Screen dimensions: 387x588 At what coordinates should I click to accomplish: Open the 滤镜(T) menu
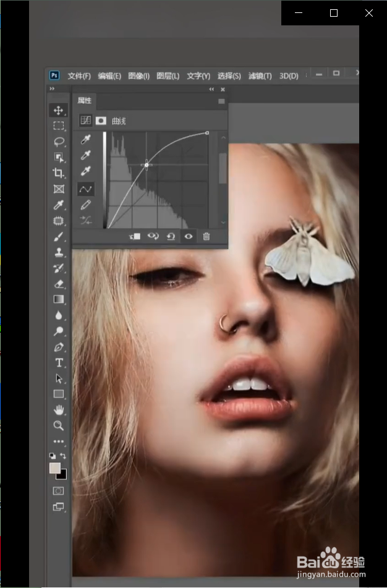pos(260,76)
